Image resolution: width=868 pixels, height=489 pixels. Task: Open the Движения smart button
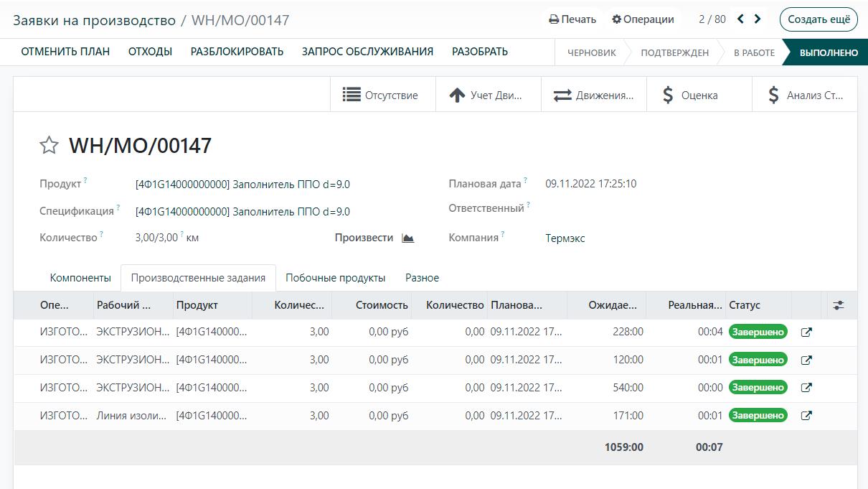594,95
